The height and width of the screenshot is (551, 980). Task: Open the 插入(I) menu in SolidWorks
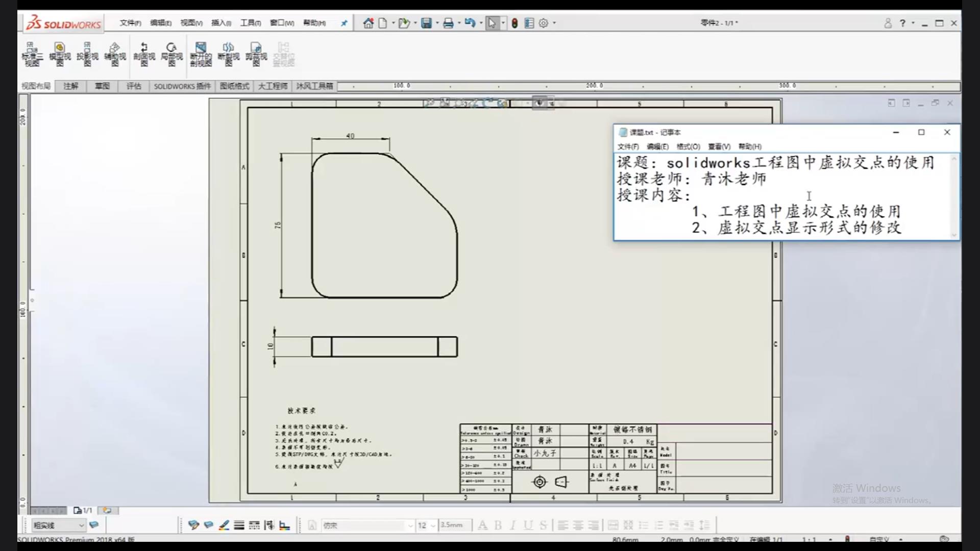221,23
